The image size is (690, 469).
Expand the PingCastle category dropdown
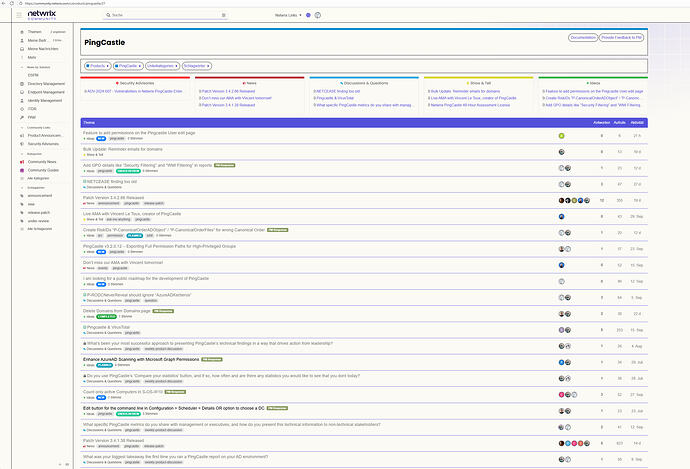[129, 65]
